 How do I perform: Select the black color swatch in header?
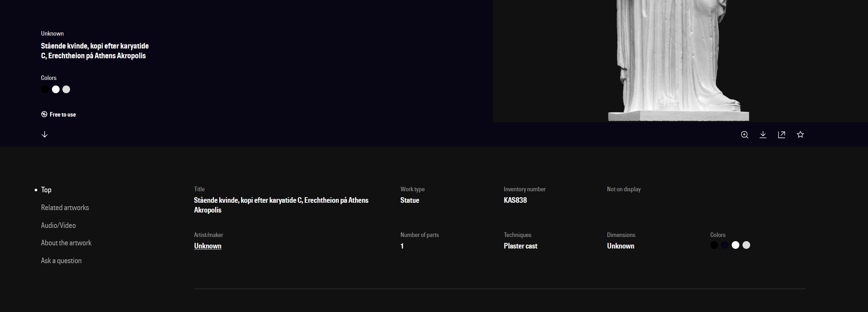point(45,90)
